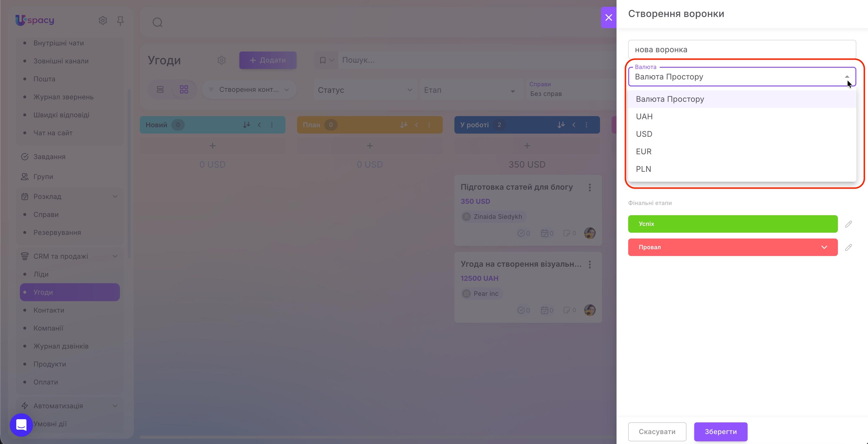Image resolution: width=868 pixels, height=444 pixels.
Task: Click the Зберегти button
Action: tap(720, 432)
